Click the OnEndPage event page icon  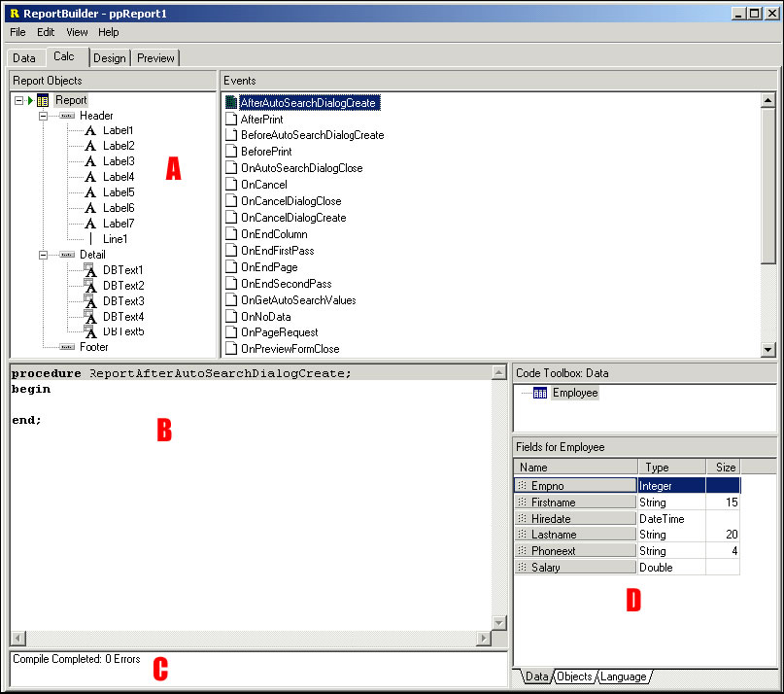coord(231,266)
